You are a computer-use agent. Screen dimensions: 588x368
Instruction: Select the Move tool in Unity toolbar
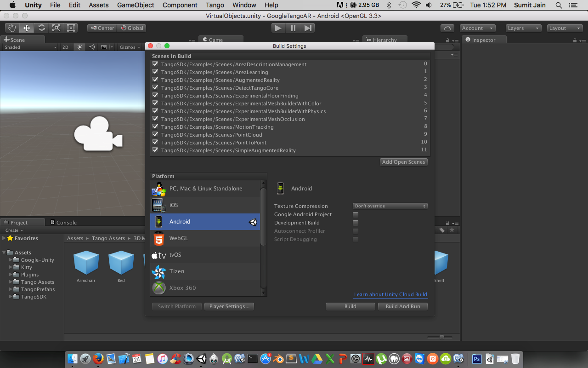click(x=27, y=28)
